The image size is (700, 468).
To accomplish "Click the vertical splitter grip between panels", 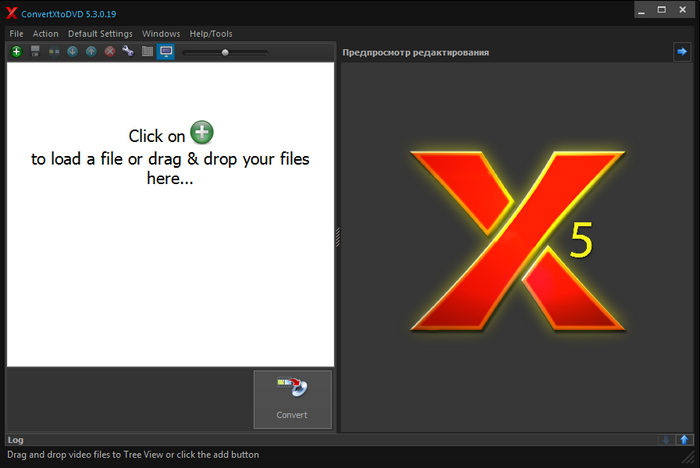I will coord(338,237).
